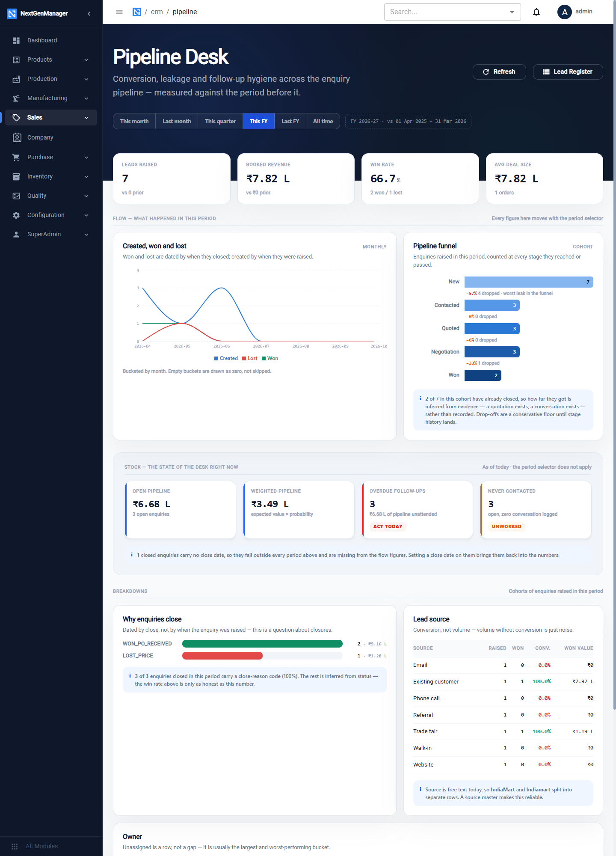This screenshot has width=616, height=856.
Task: Expand the Manufacturing menu chevron
Action: [x=86, y=98]
